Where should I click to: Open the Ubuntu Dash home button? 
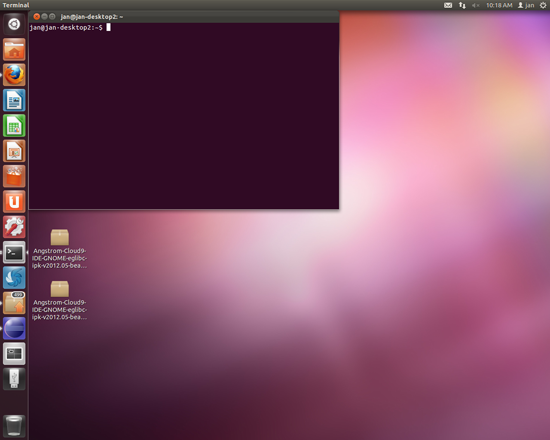click(x=14, y=24)
